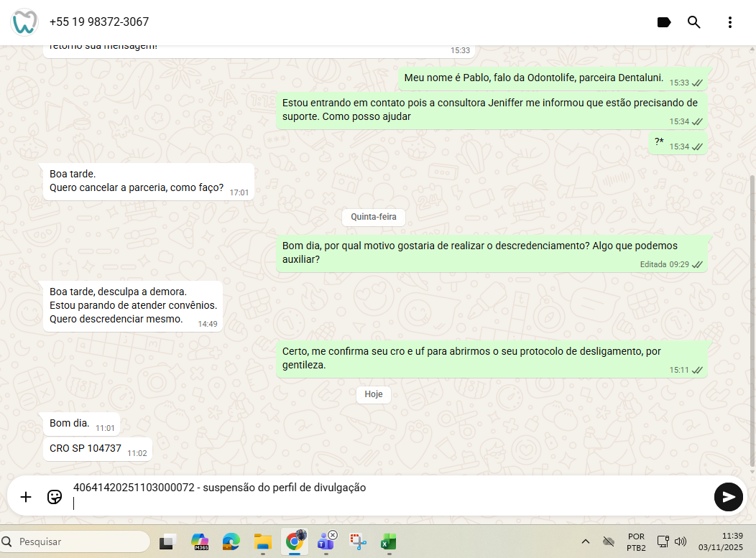Click the read-receipt double check at 15:33
The height and width of the screenshot is (558, 756).
coord(697,83)
